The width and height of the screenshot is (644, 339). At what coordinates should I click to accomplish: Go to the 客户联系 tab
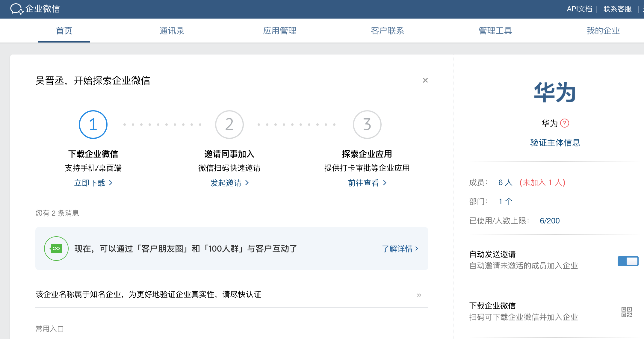pos(387,31)
